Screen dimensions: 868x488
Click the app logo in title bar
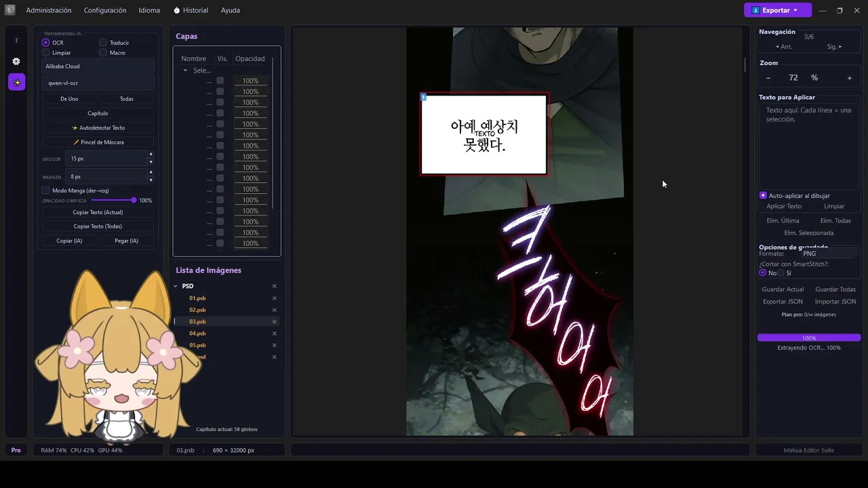[x=10, y=10]
